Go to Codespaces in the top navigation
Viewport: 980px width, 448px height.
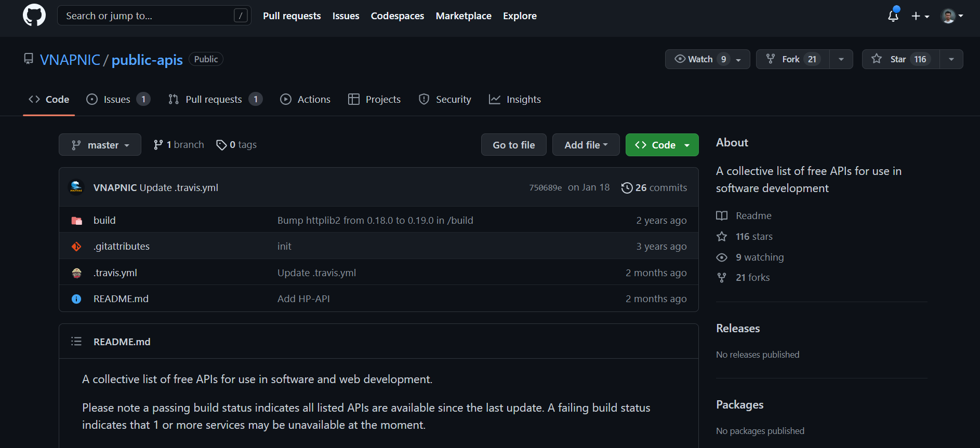click(x=398, y=16)
